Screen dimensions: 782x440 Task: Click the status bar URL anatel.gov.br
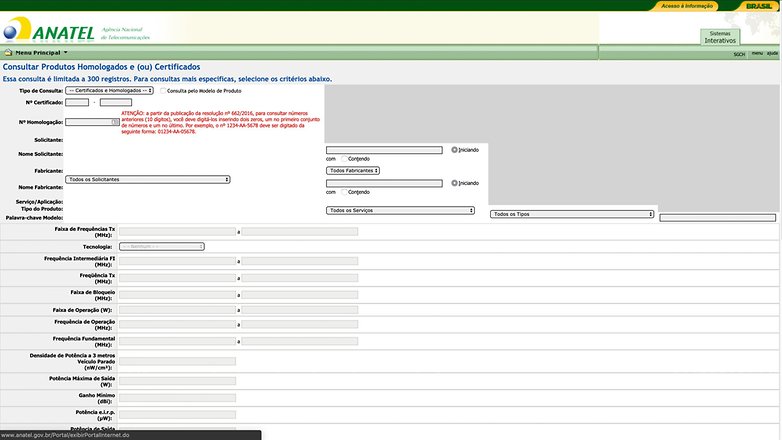65,435
